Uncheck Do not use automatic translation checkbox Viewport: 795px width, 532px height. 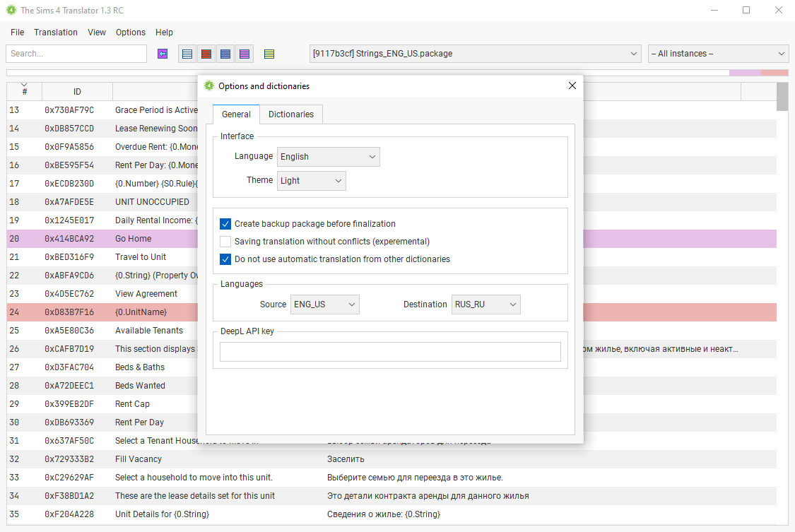(225, 259)
